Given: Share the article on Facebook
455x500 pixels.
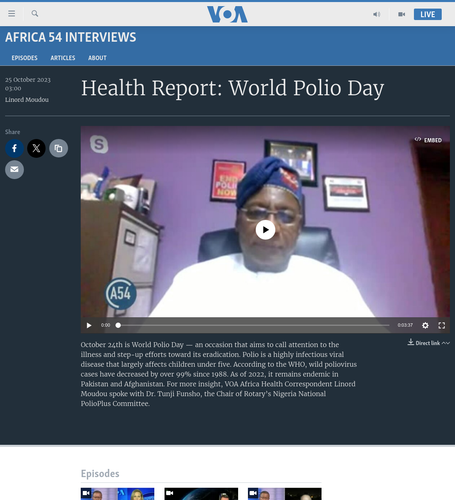Looking at the screenshot, I should [x=14, y=148].
